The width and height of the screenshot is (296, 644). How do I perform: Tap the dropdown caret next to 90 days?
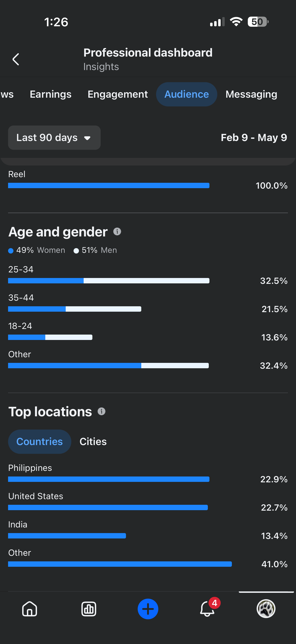(x=87, y=138)
